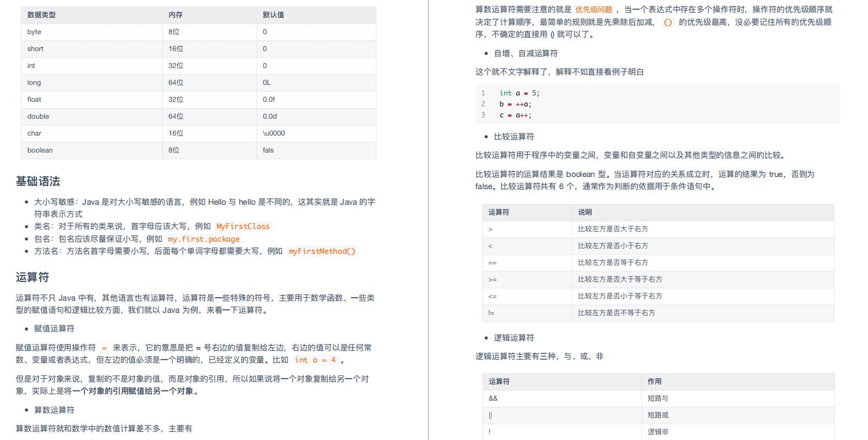
Task: Select the 'long' cell in data type table
Action: tap(92, 83)
